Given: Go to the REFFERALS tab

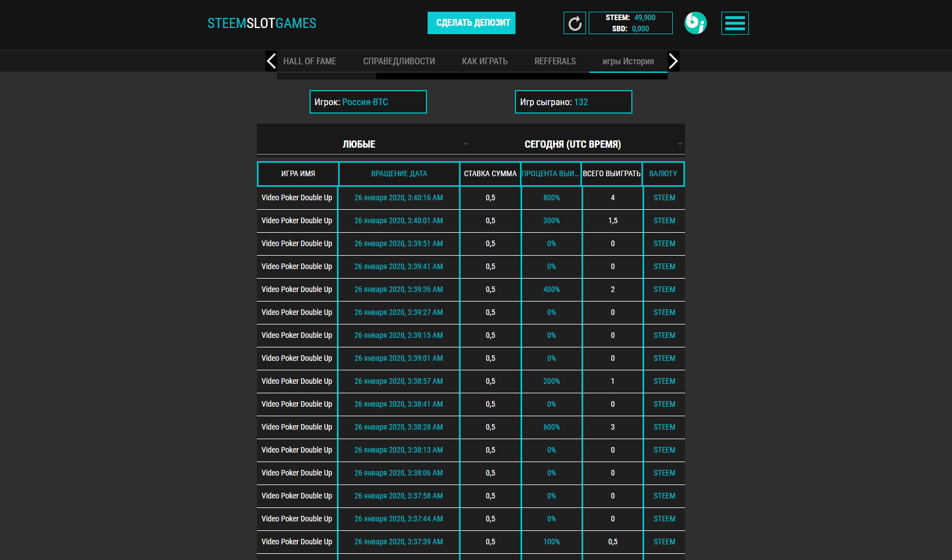Looking at the screenshot, I should pos(555,62).
